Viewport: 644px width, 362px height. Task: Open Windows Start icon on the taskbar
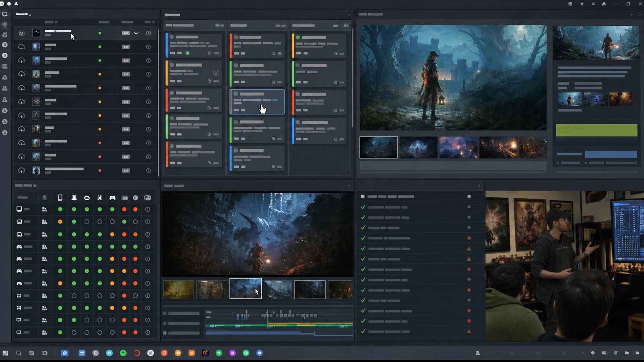pos(5,353)
